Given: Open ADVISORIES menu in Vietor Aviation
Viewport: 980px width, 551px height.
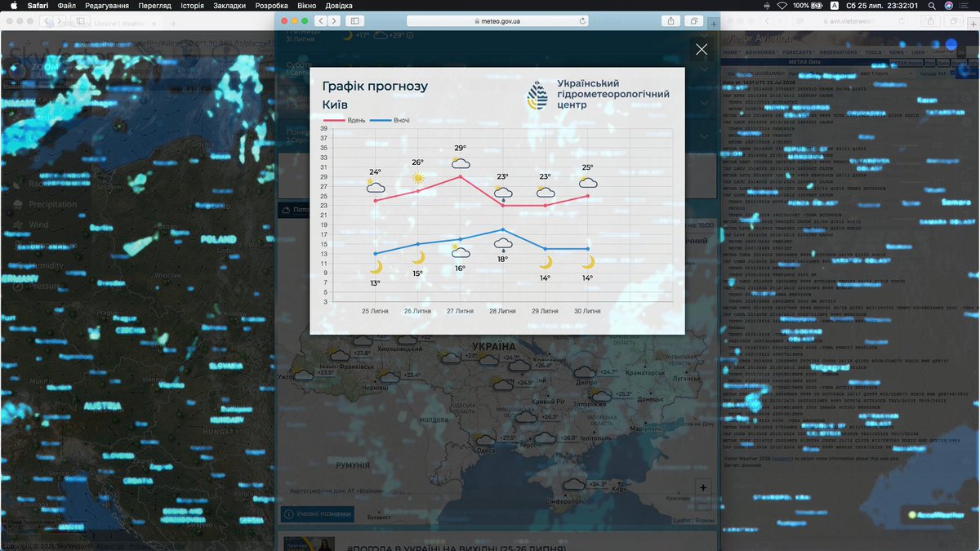Looking at the screenshot, I should [x=760, y=52].
